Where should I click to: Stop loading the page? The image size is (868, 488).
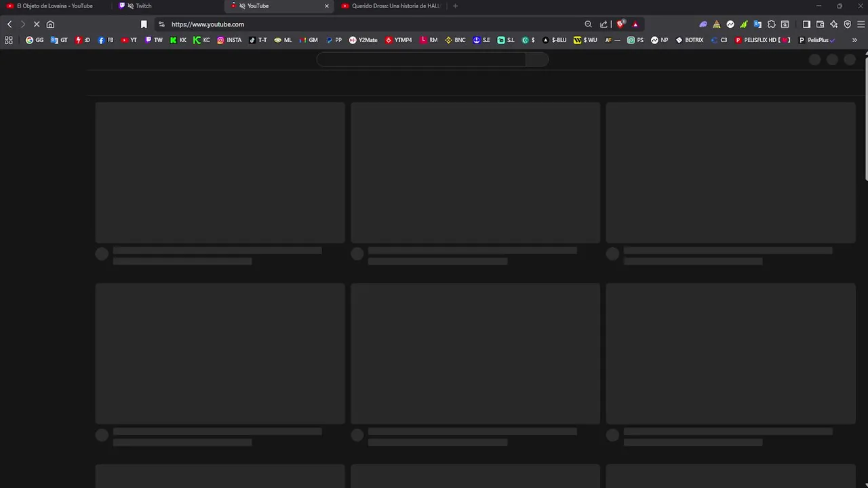[37, 24]
